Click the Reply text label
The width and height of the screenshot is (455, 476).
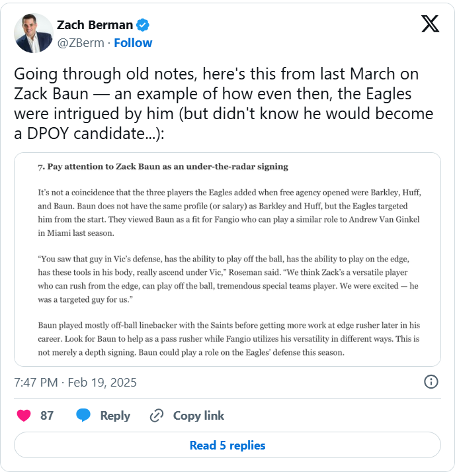[x=115, y=416]
